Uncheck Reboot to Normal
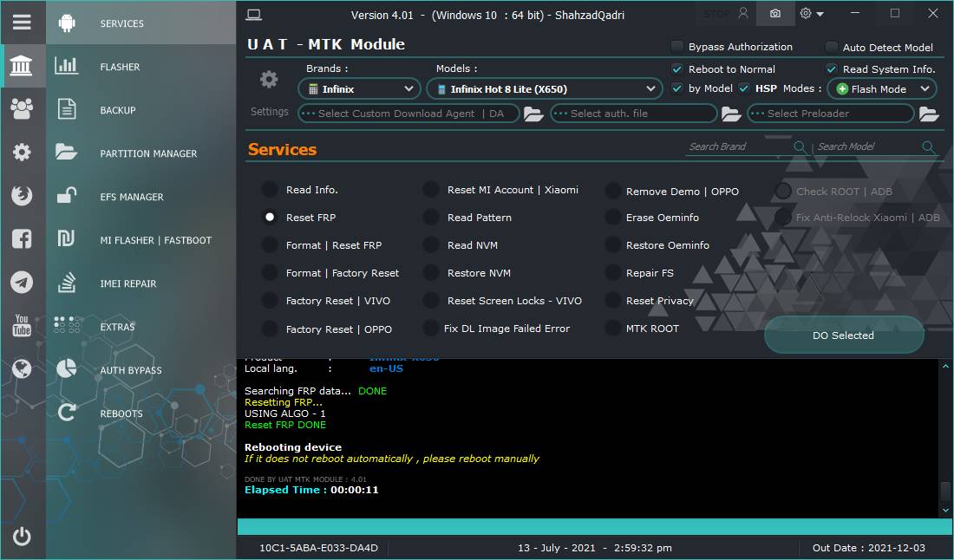This screenshot has width=954, height=560. coord(676,69)
